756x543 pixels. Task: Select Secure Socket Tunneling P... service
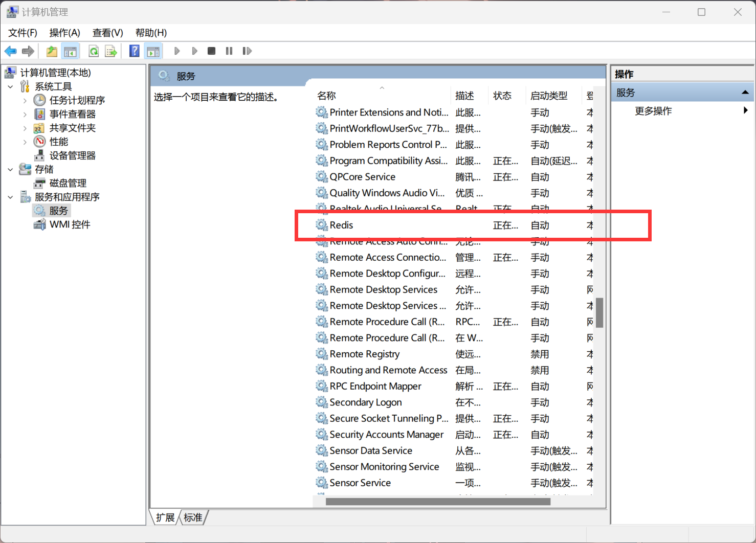click(453, 418)
